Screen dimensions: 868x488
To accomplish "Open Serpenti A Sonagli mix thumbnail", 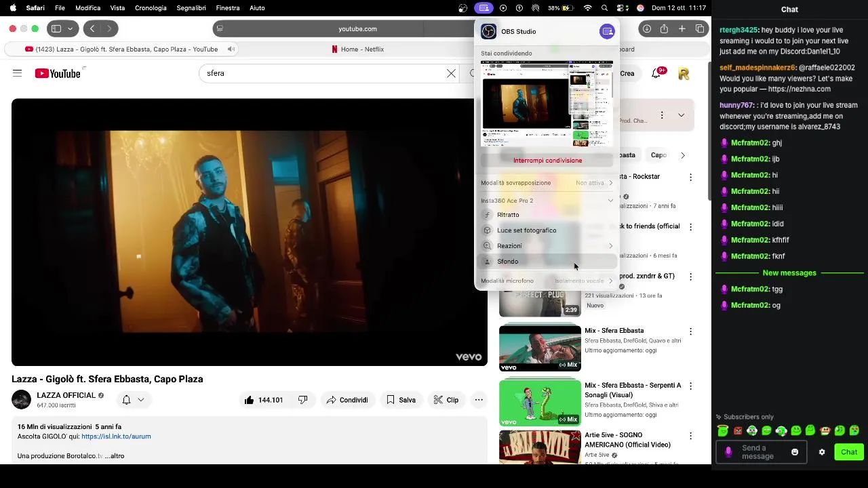I will pyautogui.click(x=540, y=403).
